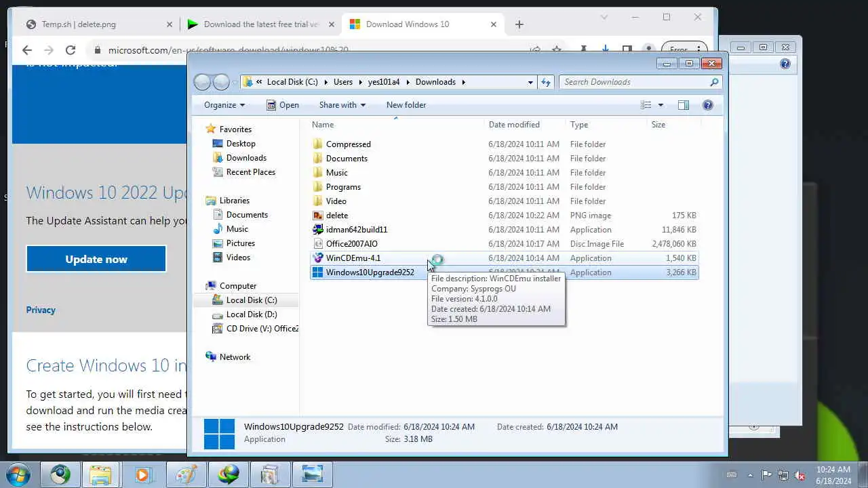Select the Office2007AIO disc image file
This screenshot has height=488, width=868.
352,244
